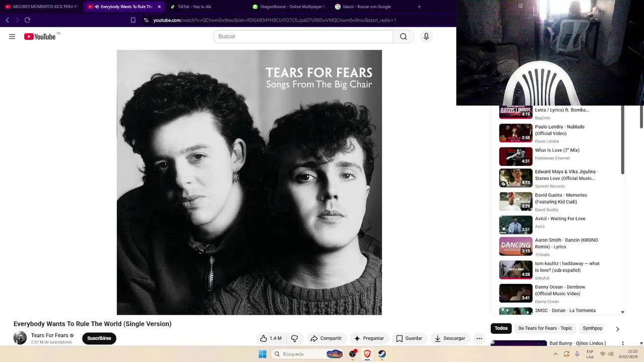Click the playlist scrollbar down arrow
644x362 pixels.
pos(622,312)
